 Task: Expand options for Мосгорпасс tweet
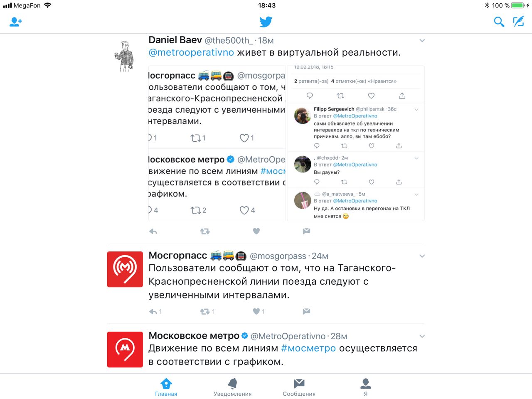point(422,256)
